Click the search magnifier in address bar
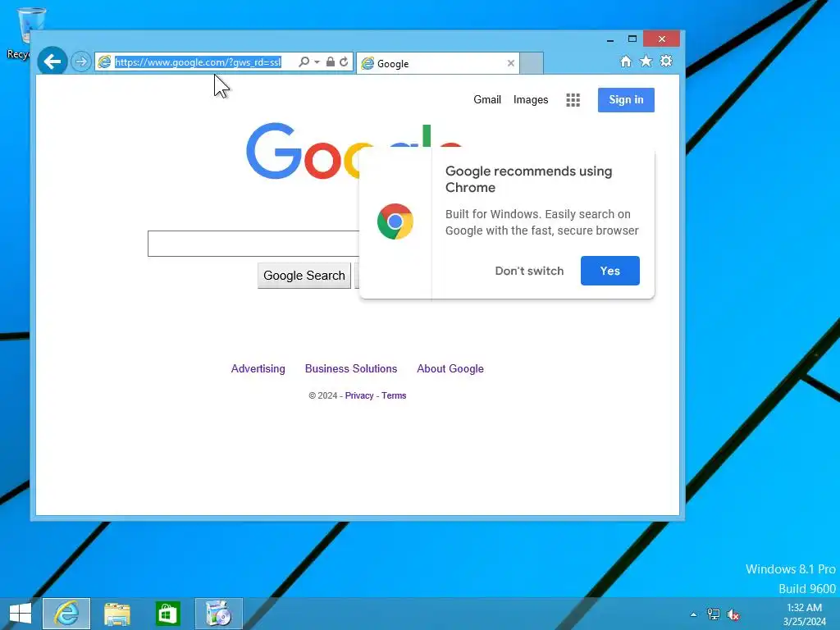 [x=304, y=62]
